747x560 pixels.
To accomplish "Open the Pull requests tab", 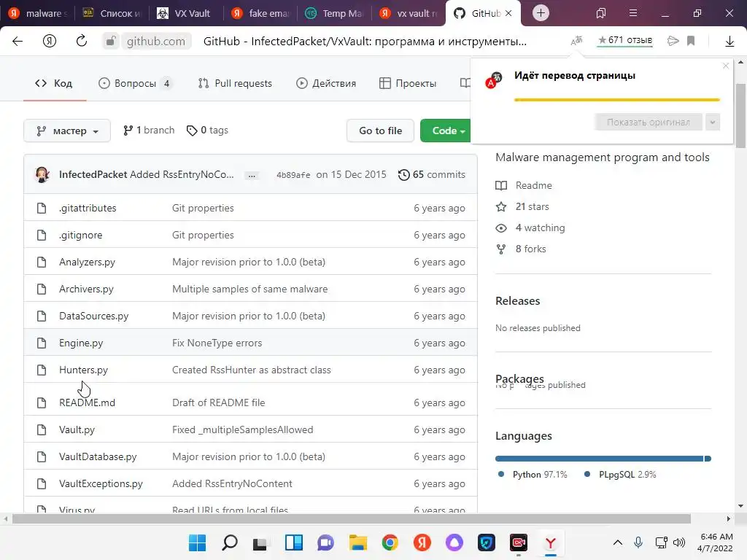I will click(x=235, y=83).
